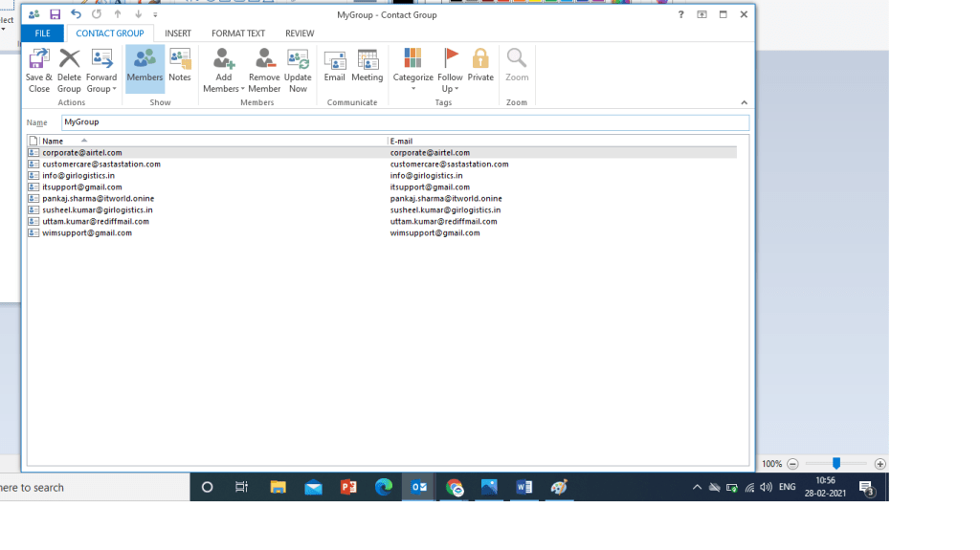Toggle the Members view button
This screenshot has width=980, height=550.
pyautogui.click(x=145, y=66)
